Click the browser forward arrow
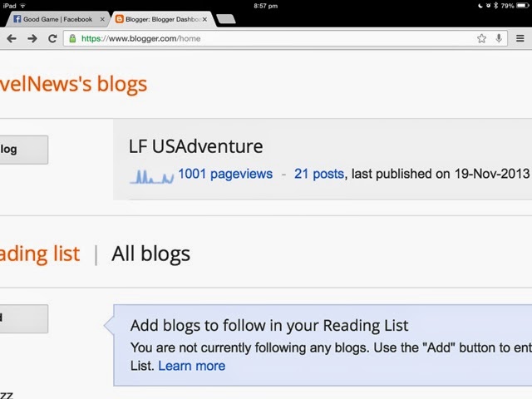This screenshot has height=399, width=532. 32,38
